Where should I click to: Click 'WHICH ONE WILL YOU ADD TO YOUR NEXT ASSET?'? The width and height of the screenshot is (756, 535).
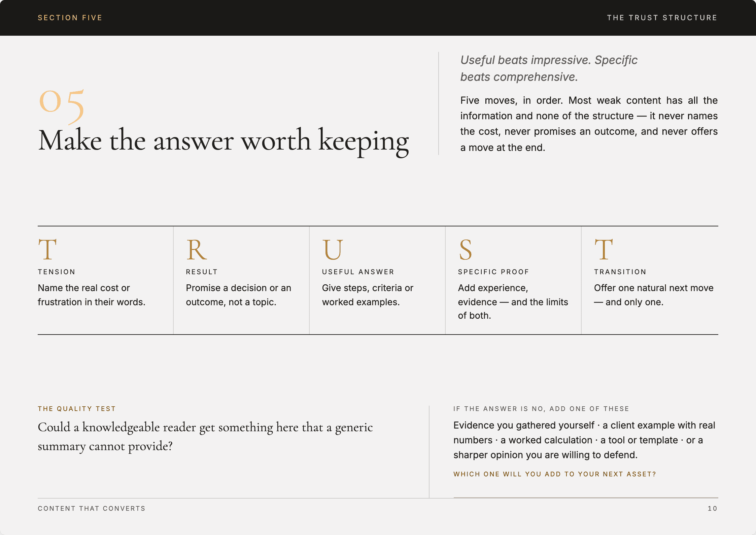click(x=555, y=474)
